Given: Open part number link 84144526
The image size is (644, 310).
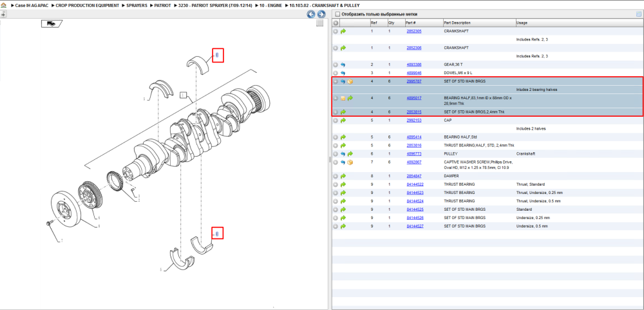Looking at the screenshot, I should [x=415, y=218].
